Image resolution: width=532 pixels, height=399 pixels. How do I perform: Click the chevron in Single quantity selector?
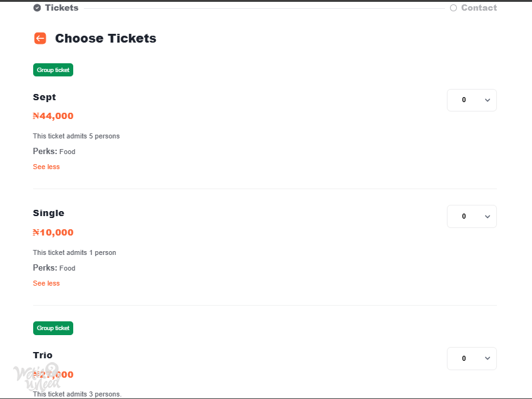[x=488, y=217]
